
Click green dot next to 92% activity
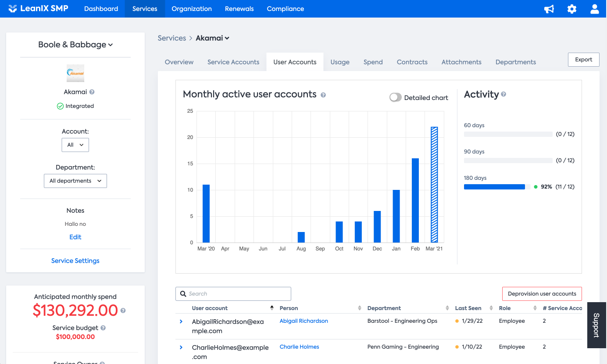click(x=536, y=187)
